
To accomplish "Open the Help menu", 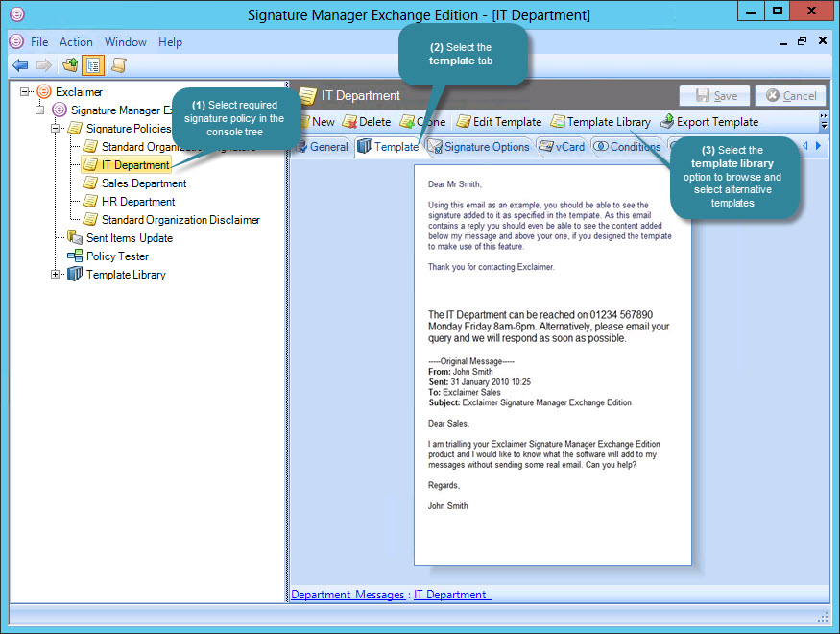I will tap(170, 42).
